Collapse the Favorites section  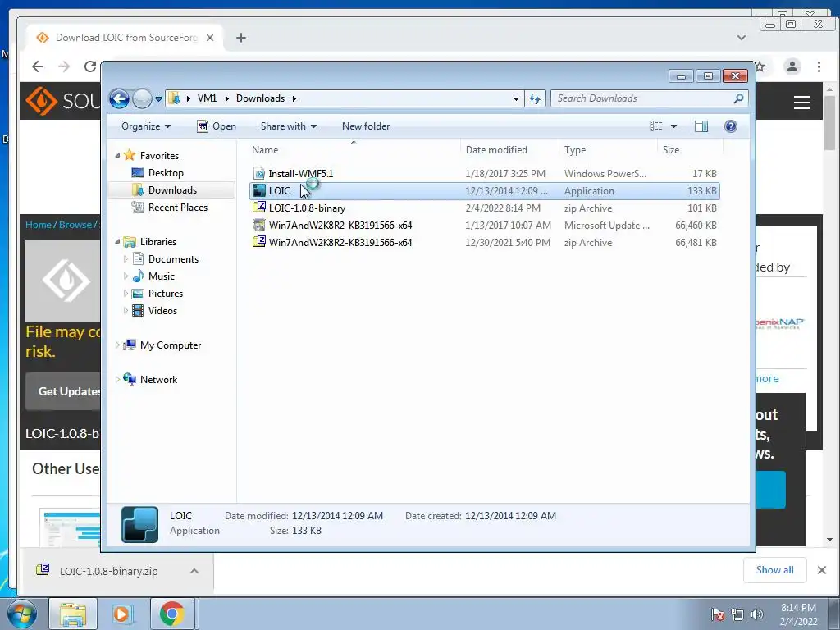117,155
